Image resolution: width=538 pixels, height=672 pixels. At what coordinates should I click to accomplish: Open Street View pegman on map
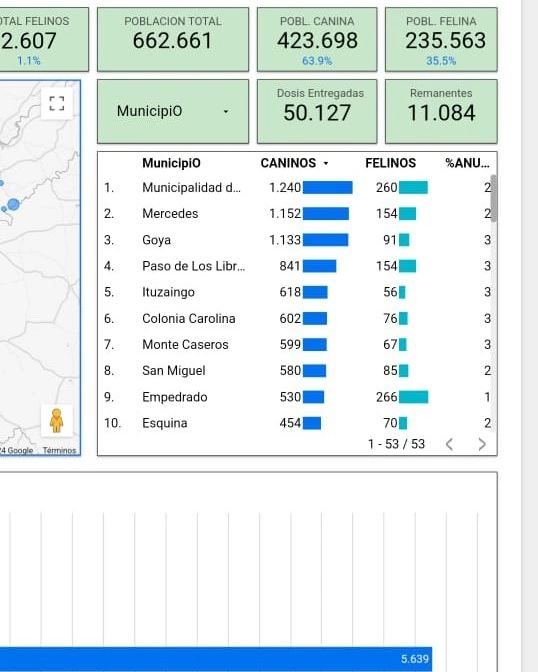[x=57, y=420]
